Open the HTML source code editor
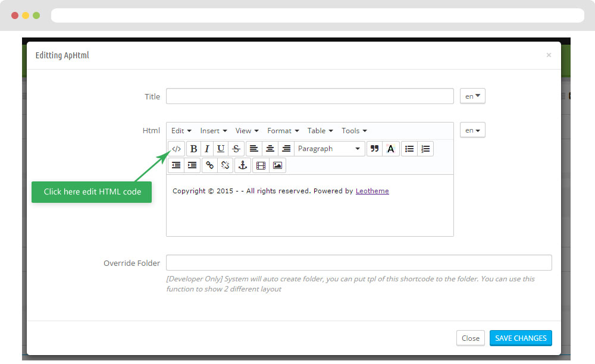This screenshot has width=595, height=364. pos(176,149)
